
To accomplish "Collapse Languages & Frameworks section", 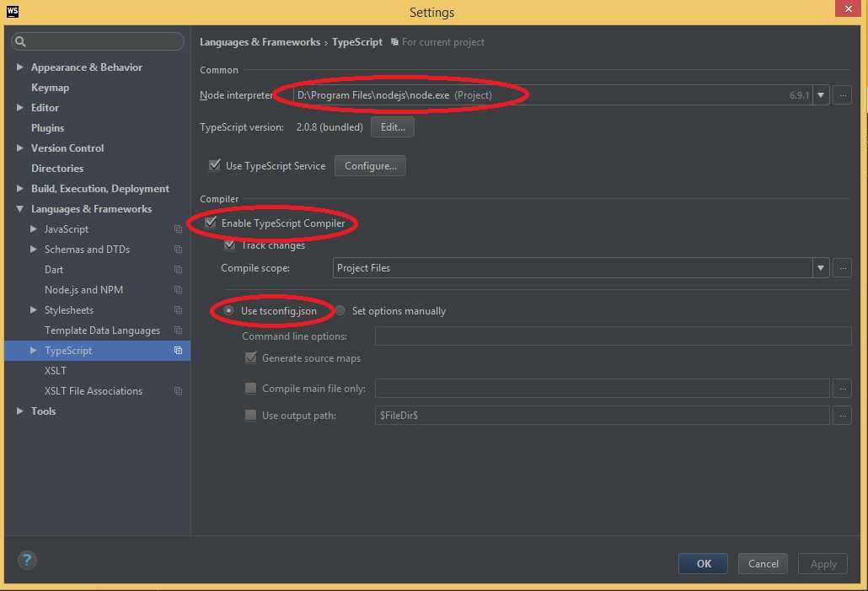I will coord(20,209).
